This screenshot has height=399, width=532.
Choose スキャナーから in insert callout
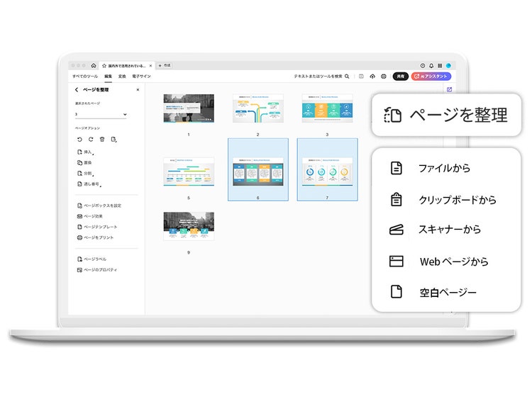pos(450,230)
